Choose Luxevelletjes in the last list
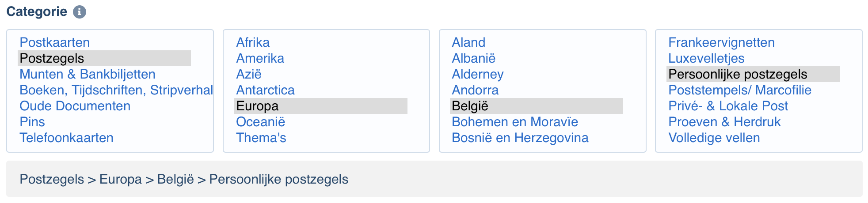This screenshot has height=203, width=868. (706, 58)
